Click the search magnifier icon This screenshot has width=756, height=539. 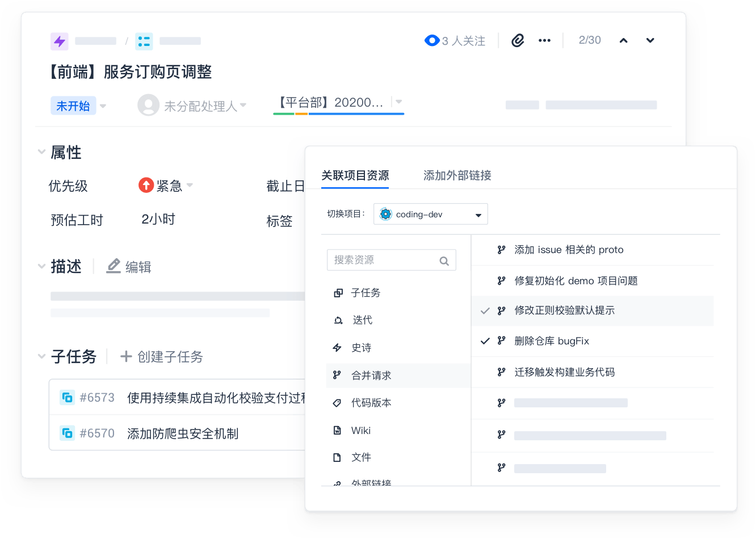coord(444,261)
